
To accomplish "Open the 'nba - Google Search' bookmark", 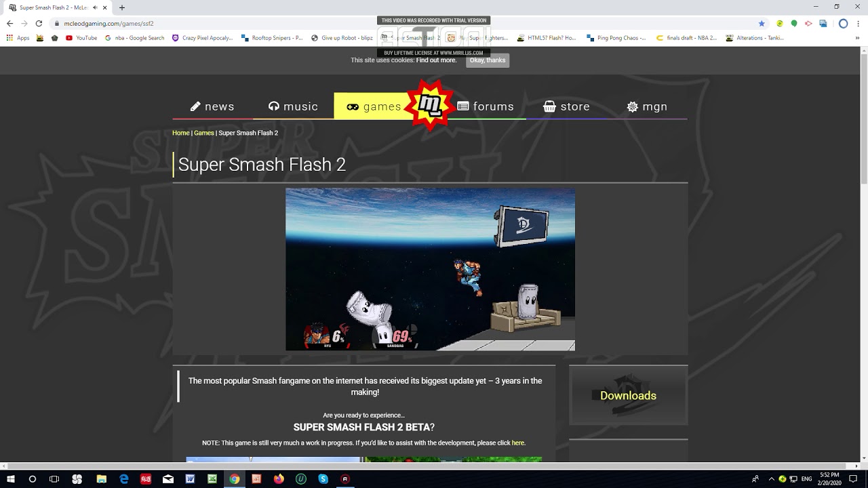I will [x=135, y=38].
